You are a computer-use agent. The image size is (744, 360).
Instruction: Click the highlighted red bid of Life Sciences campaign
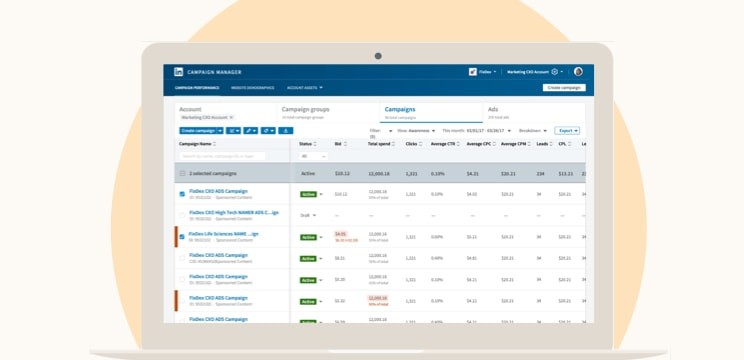[340, 234]
